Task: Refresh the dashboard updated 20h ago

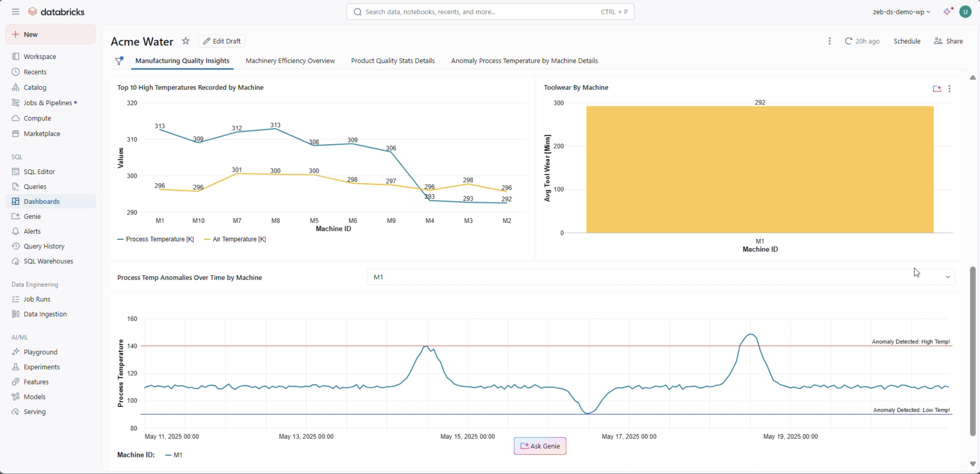Action: coord(862,41)
